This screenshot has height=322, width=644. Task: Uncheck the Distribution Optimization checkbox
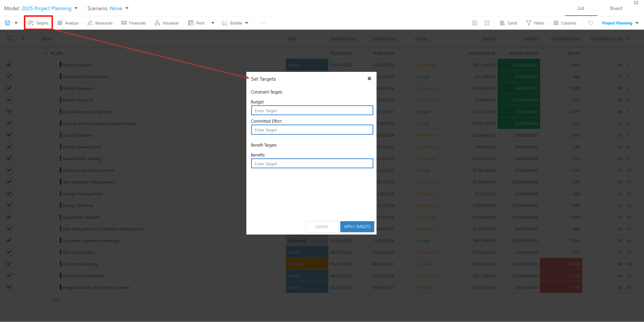pyautogui.click(x=9, y=77)
